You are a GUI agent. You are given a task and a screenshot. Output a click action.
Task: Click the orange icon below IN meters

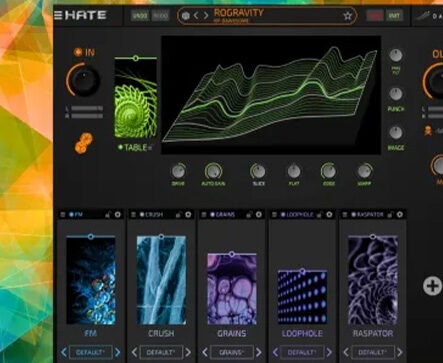tap(84, 143)
